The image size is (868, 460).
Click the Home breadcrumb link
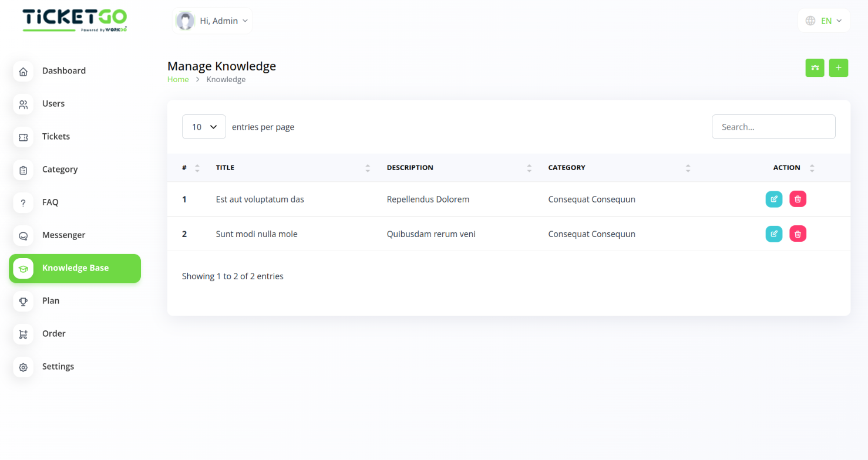pyautogui.click(x=178, y=80)
